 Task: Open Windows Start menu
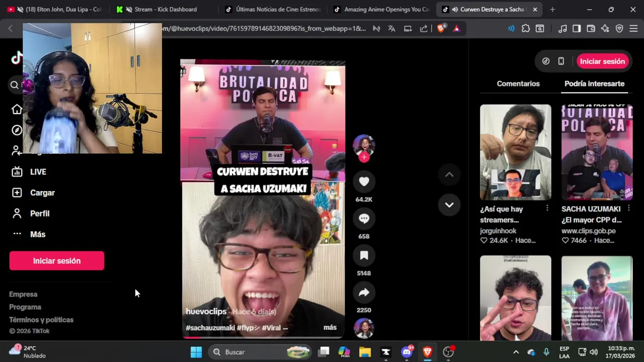(196, 352)
